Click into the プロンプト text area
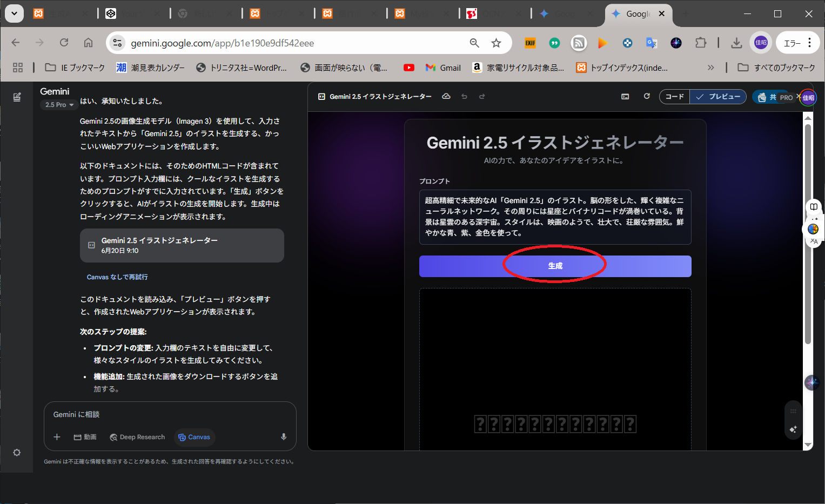 click(555, 217)
